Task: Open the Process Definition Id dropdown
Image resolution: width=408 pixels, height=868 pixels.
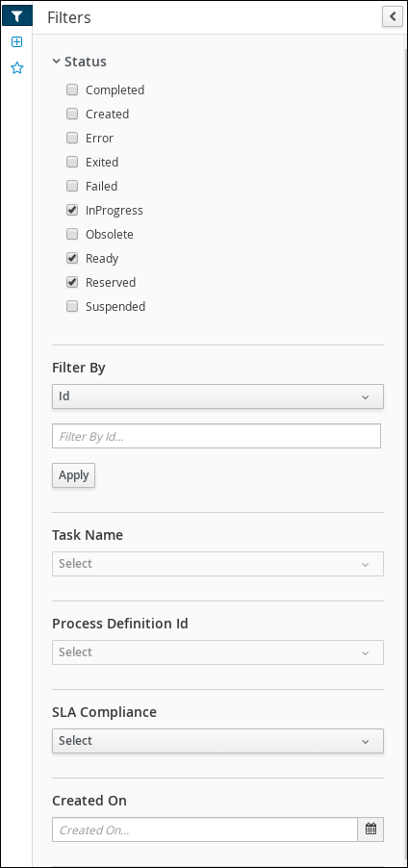Action: 217,652
